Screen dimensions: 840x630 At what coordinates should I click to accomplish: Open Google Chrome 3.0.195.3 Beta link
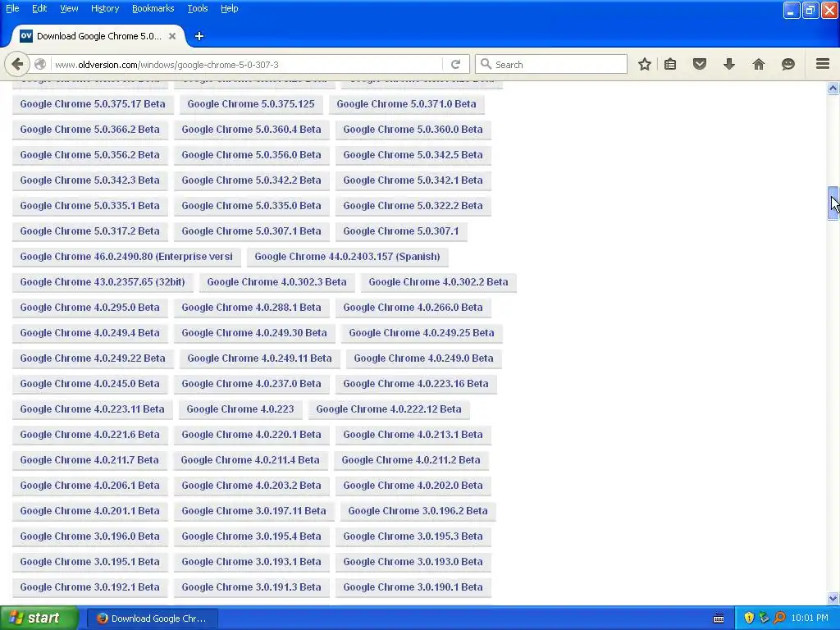(413, 536)
